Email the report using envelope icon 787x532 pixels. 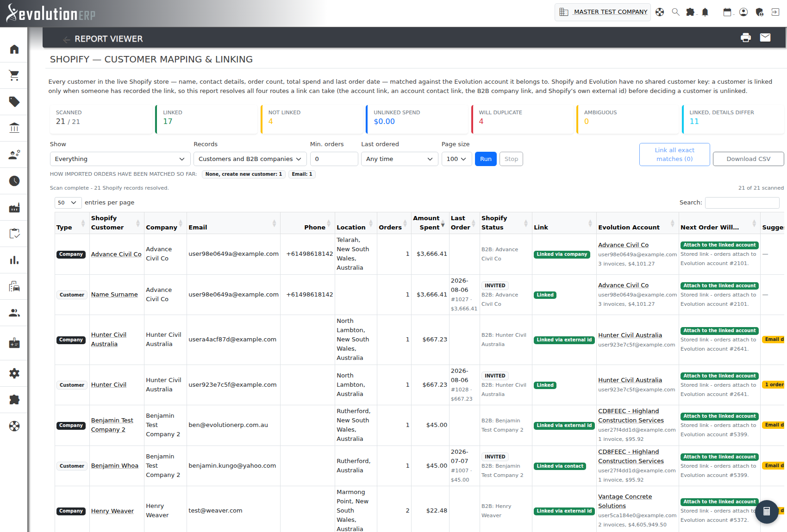coord(765,37)
